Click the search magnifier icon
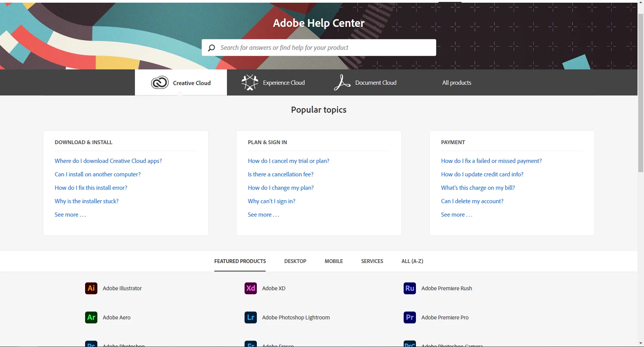This screenshot has width=644, height=347. tap(211, 48)
